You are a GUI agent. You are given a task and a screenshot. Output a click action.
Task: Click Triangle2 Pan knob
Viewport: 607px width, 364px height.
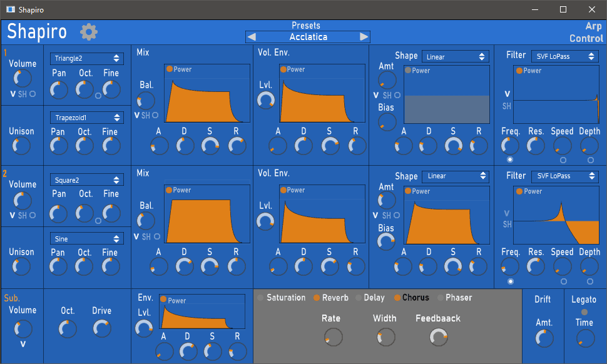pyautogui.click(x=59, y=89)
